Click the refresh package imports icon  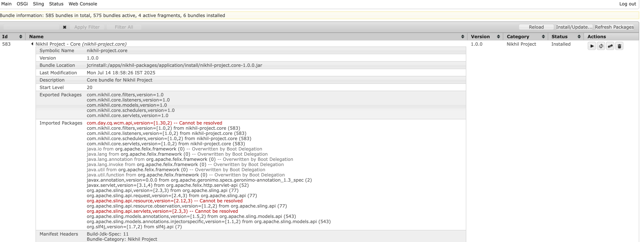(601, 46)
